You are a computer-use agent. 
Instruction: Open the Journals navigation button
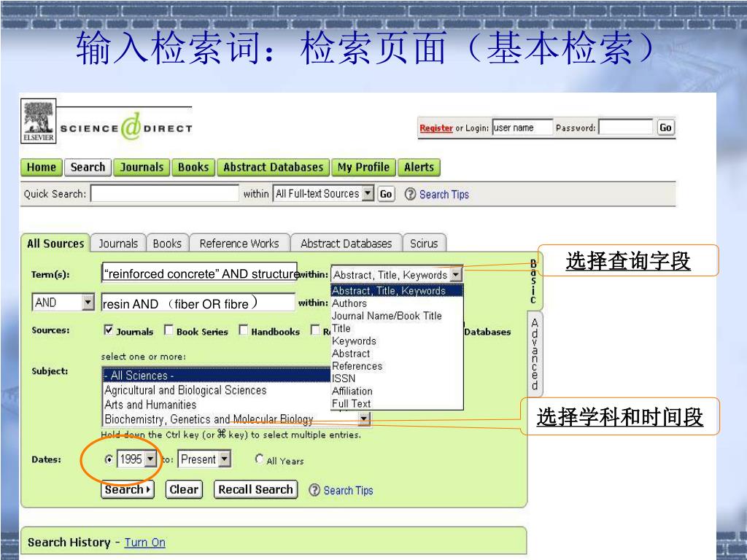[142, 168]
